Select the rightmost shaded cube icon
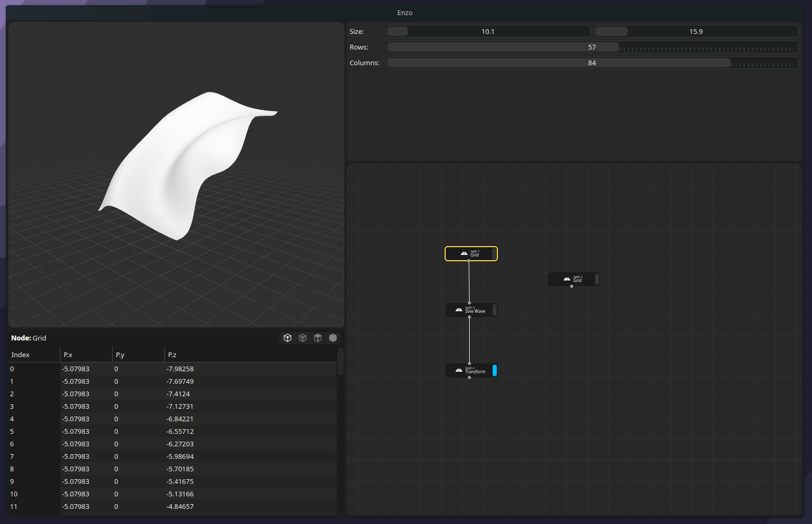Screen dimensions: 812x524 point(333,337)
